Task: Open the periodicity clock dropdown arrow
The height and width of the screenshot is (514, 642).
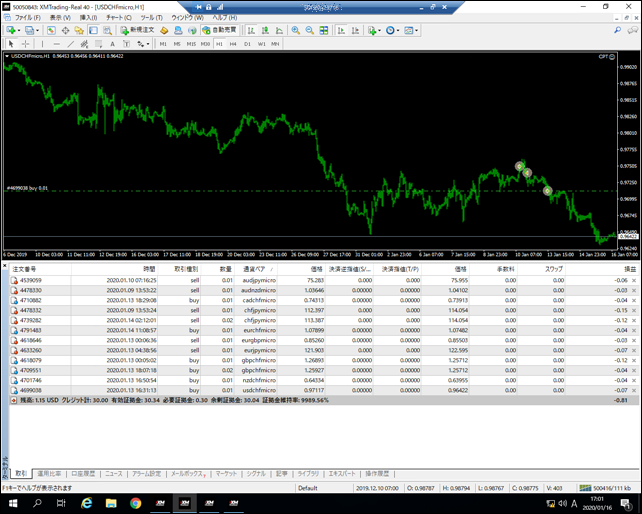Action: coord(398,30)
